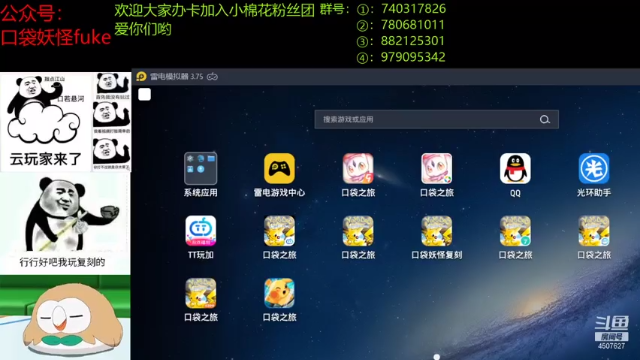Viewport: 640px width, 360px height.
Task: Open the 光环助手 app
Action: (x=594, y=169)
